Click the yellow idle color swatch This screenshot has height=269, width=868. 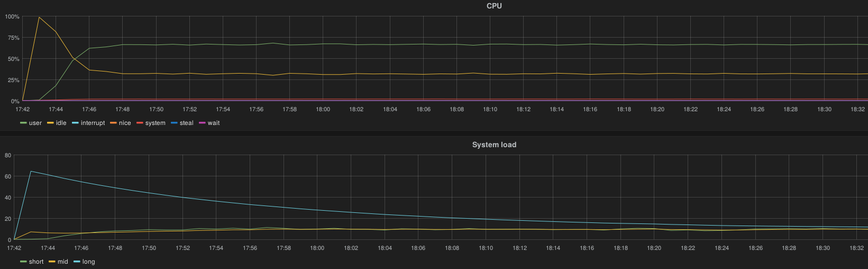50,123
